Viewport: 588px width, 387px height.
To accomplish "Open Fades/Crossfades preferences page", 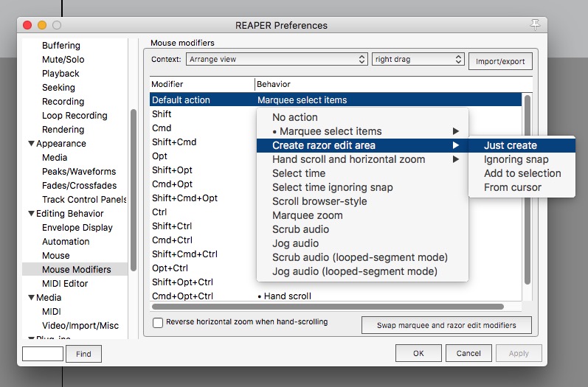I will point(79,186).
